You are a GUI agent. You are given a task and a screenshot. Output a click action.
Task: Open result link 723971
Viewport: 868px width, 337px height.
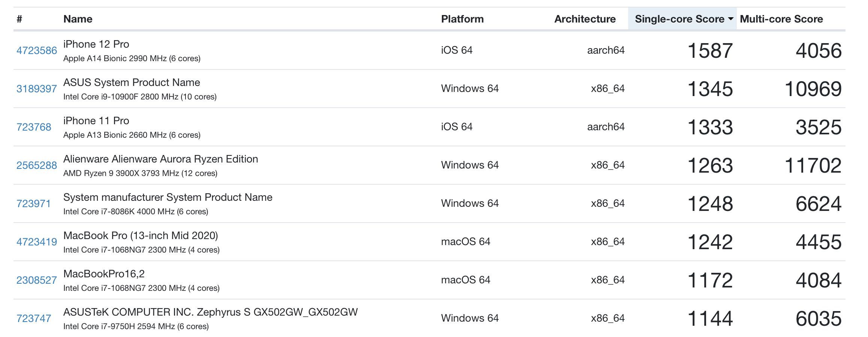[34, 203]
